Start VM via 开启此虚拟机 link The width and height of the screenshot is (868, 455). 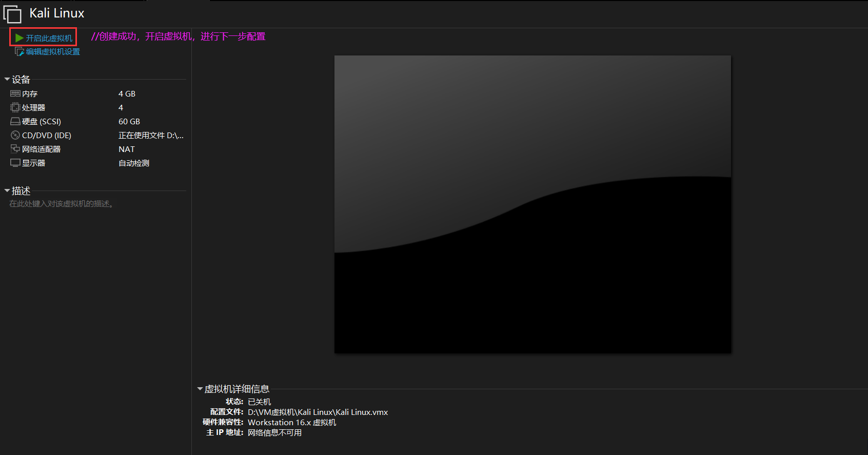pyautogui.click(x=49, y=39)
